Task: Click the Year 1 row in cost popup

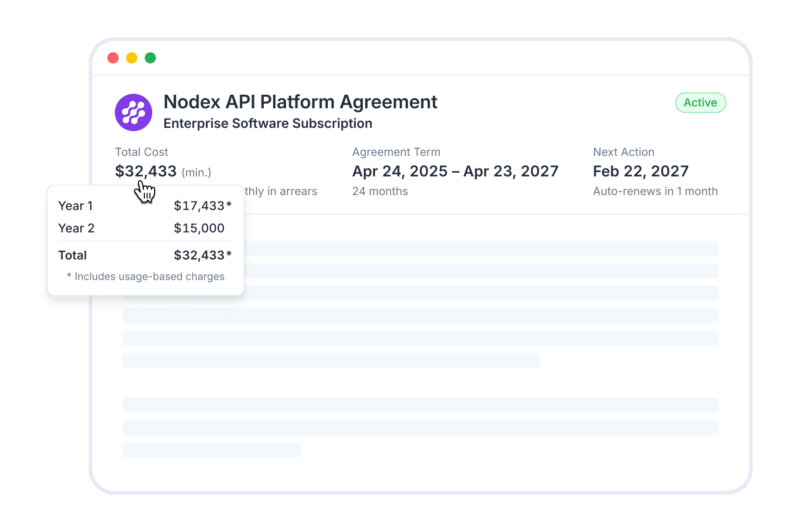Action: [x=145, y=206]
